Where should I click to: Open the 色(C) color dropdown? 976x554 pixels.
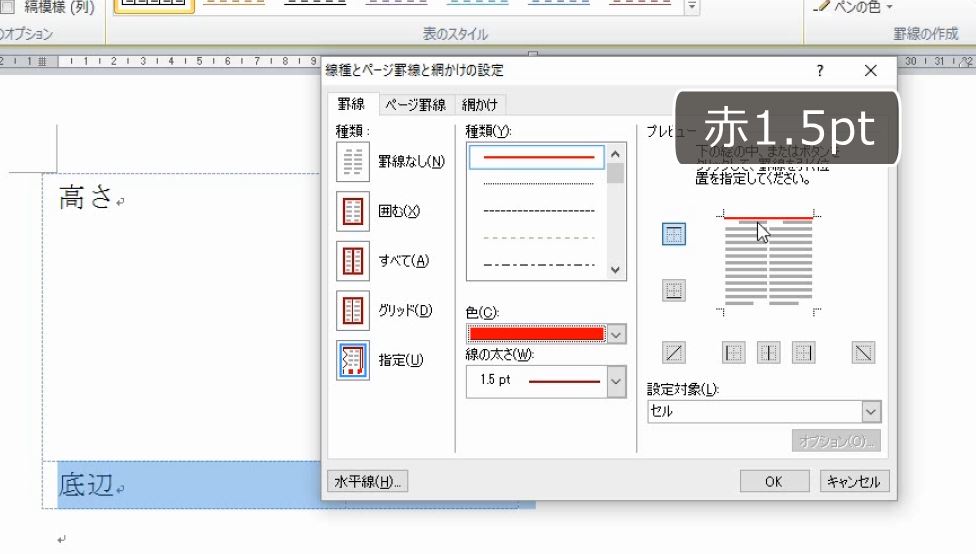click(616, 334)
